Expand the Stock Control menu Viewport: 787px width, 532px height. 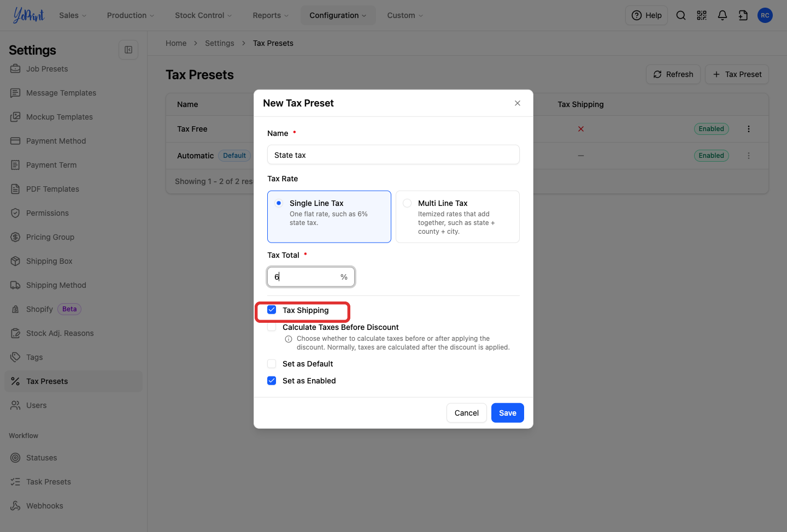pos(203,15)
